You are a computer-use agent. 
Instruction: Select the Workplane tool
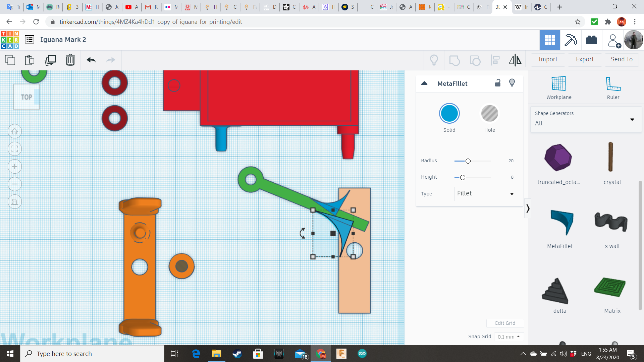558,86
